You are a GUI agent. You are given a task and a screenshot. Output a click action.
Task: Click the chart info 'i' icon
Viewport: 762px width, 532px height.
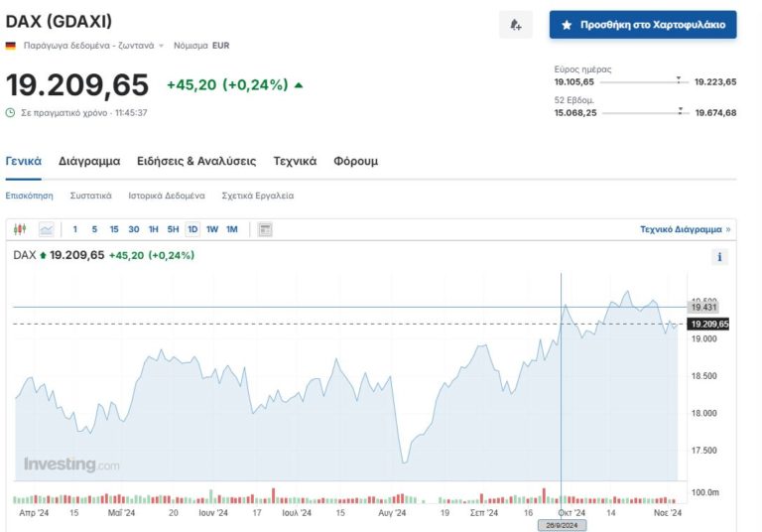pos(719,257)
